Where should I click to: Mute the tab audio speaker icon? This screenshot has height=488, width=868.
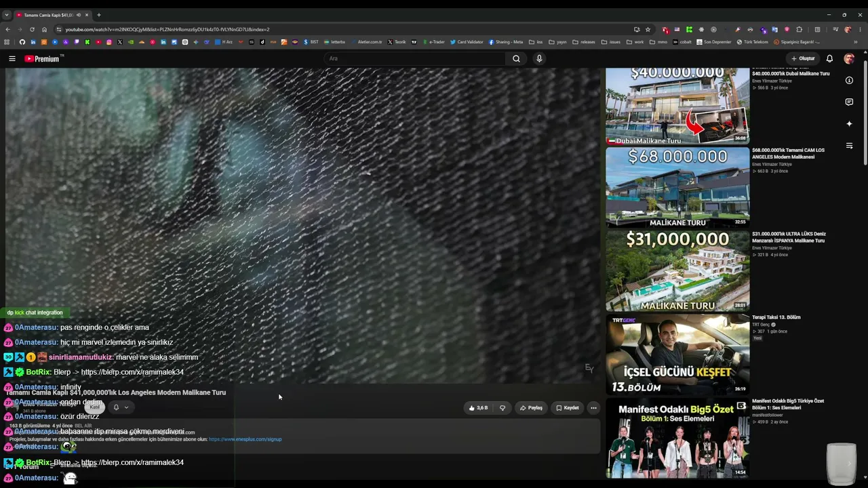click(79, 15)
